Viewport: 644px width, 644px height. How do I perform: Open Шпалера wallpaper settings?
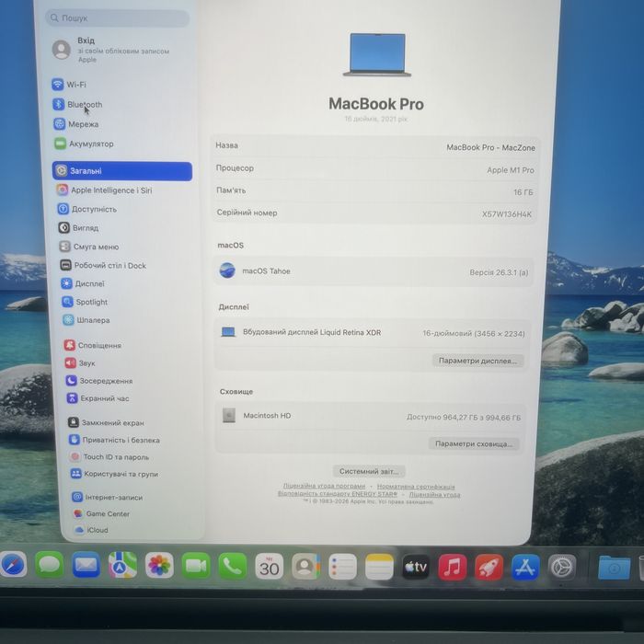point(86,320)
